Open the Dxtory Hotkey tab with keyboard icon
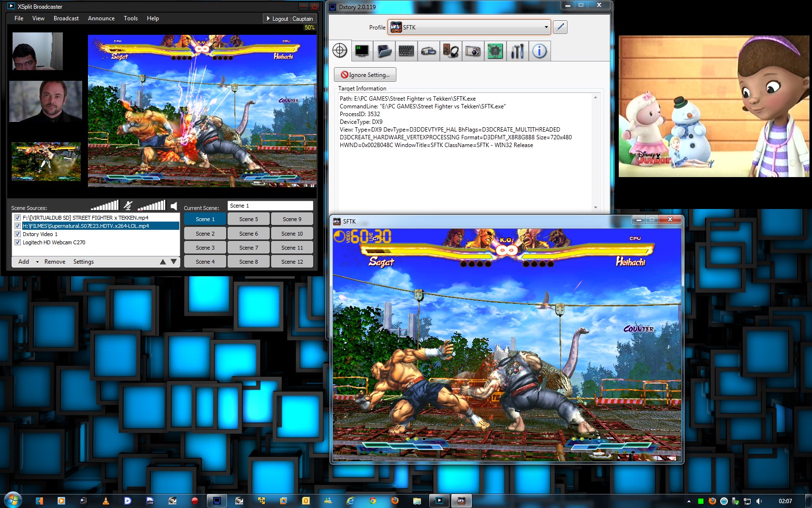 (406, 50)
